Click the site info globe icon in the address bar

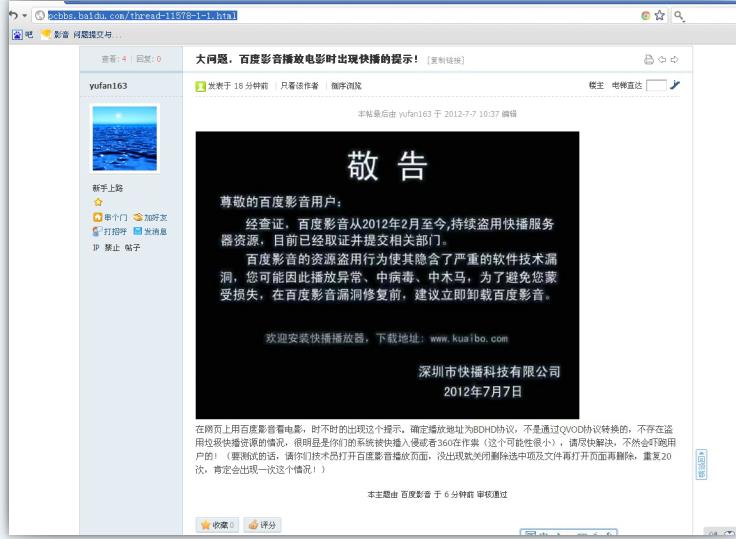click(40, 15)
